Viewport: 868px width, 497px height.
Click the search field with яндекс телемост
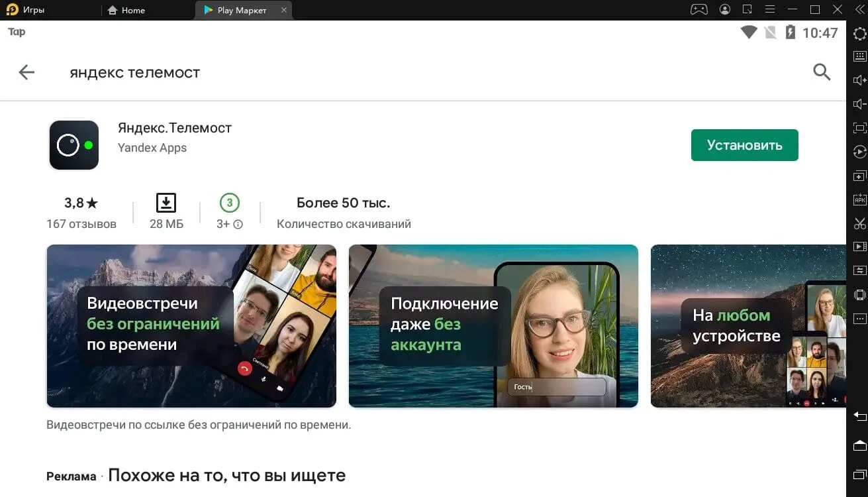tap(135, 72)
